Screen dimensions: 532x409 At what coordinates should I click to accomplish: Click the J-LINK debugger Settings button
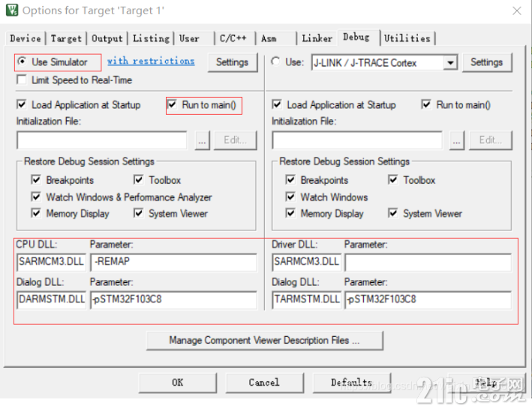(486, 62)
